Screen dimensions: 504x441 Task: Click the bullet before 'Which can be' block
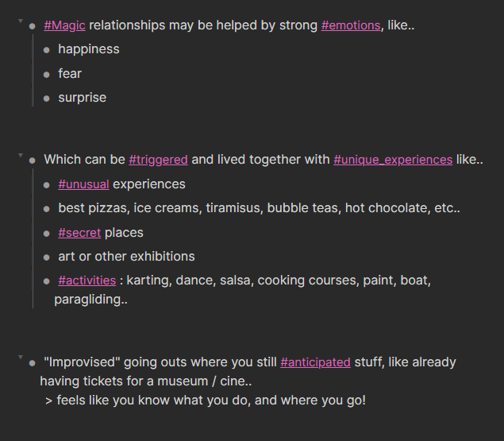(32, 161)
